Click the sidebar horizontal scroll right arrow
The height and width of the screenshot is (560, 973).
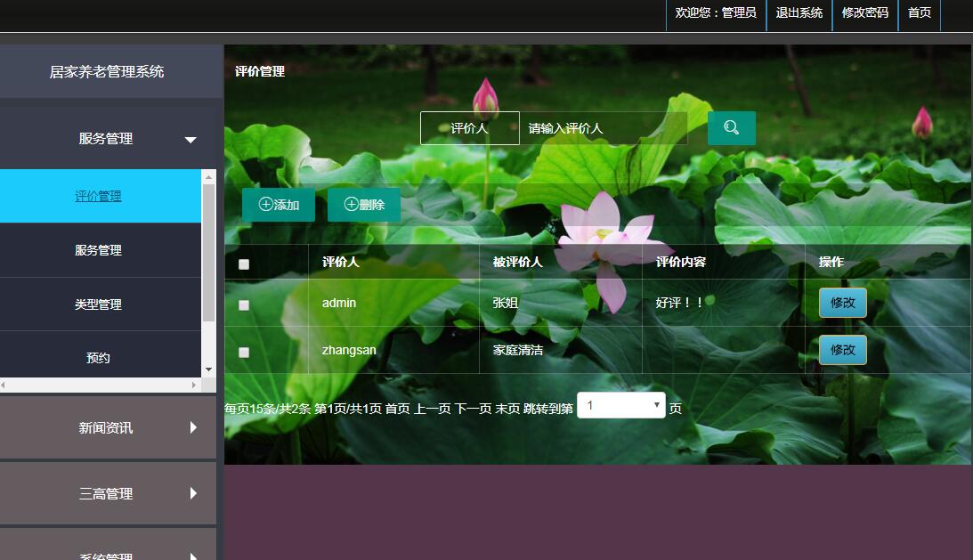194,385
